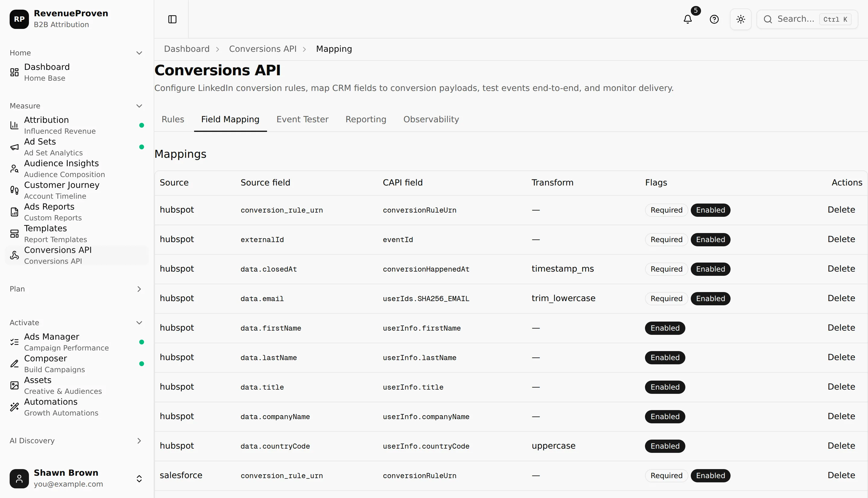Collapse the Home sidebar section
The image size is (868, 498).
(139, 53)
